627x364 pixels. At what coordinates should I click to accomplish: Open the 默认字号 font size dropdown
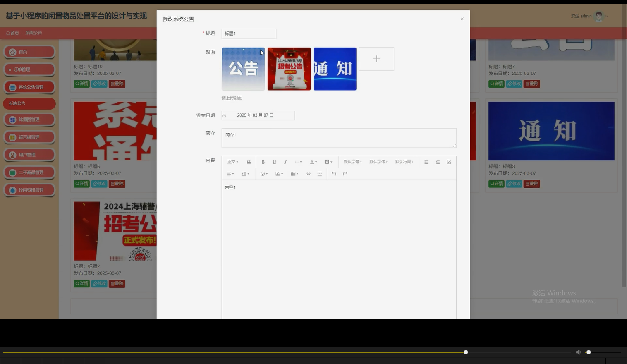pyautogui.click(x=352, y=162)
